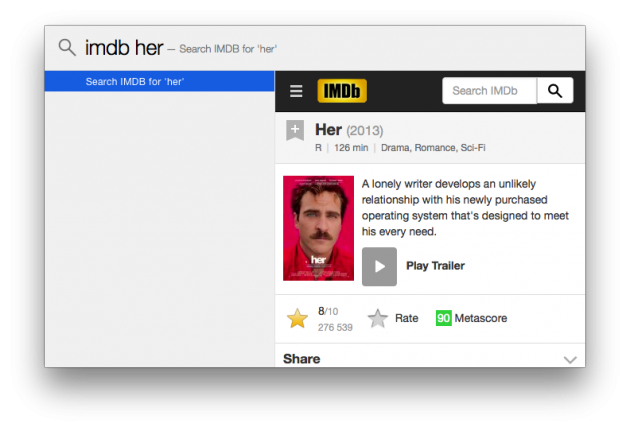Open the Share section label
Screen dimensions: 630x431
click(302, 359)
